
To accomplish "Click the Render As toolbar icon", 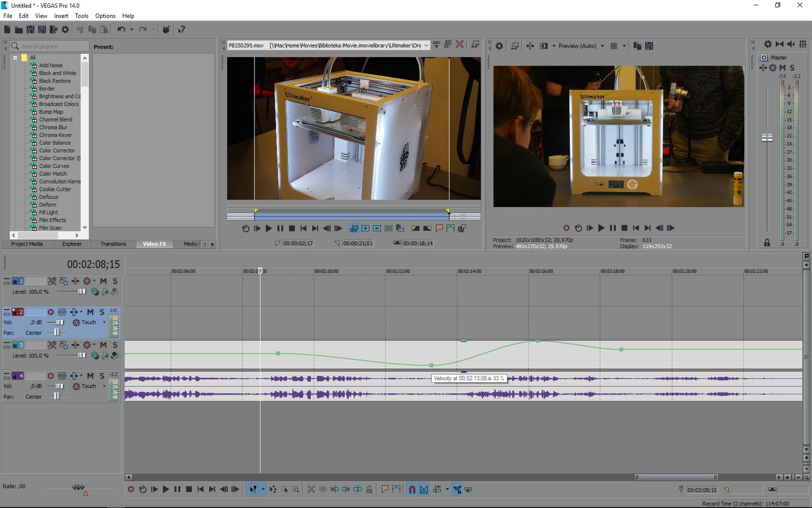I will 53,30.
